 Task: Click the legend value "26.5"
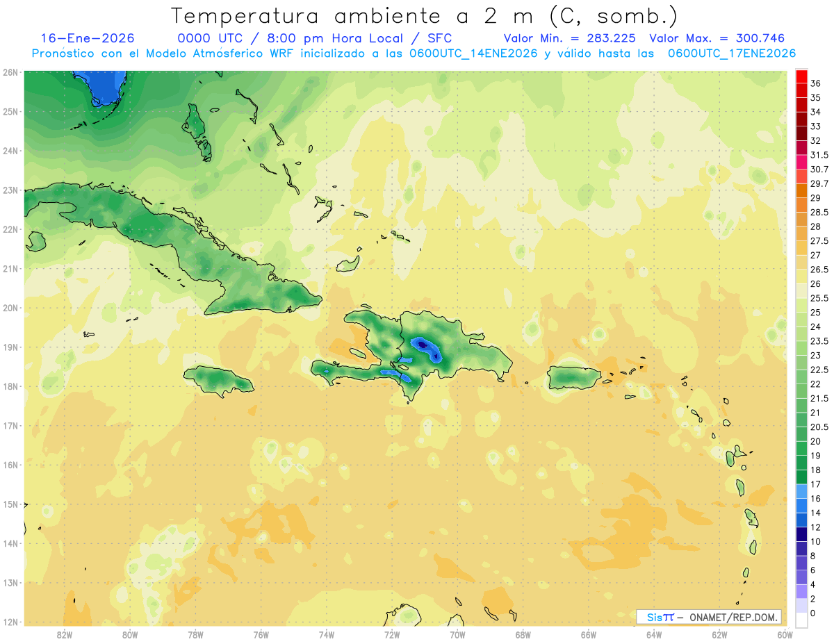[820, 270]
